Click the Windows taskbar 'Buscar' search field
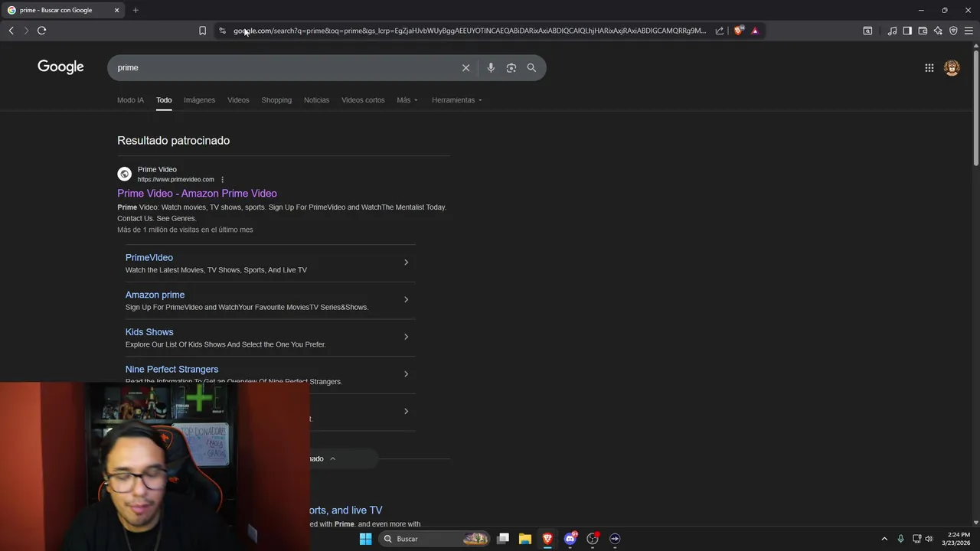The width and height of the screenshot is (980, 551). 435,539
